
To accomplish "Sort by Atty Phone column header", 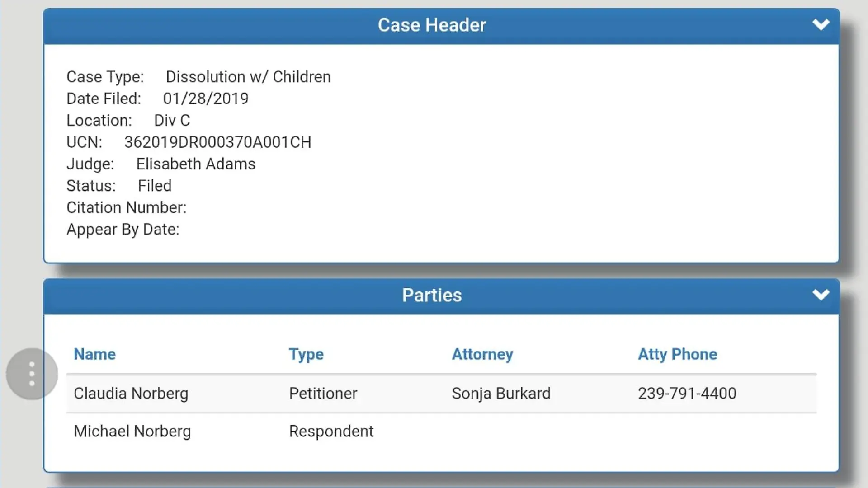I will click(677, 354).
